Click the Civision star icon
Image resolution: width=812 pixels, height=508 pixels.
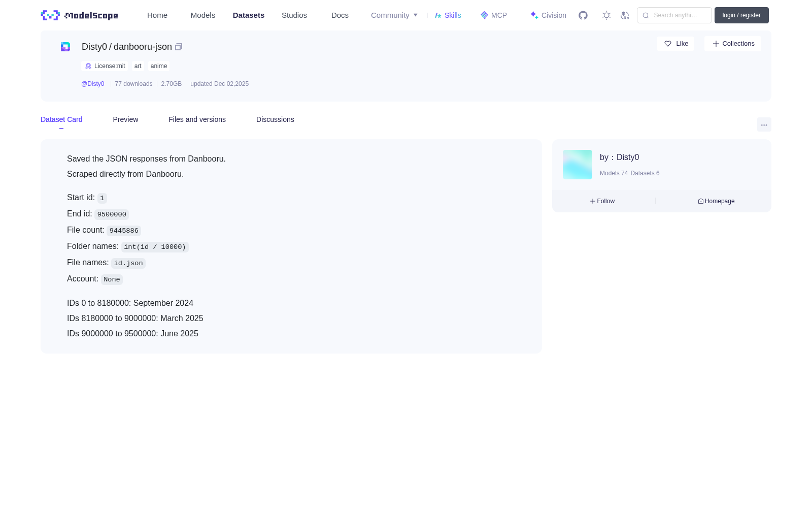click(x=534, y=15)
